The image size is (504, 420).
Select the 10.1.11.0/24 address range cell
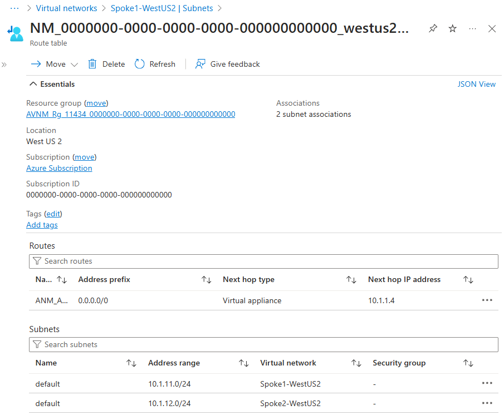(x=169, y=384)
